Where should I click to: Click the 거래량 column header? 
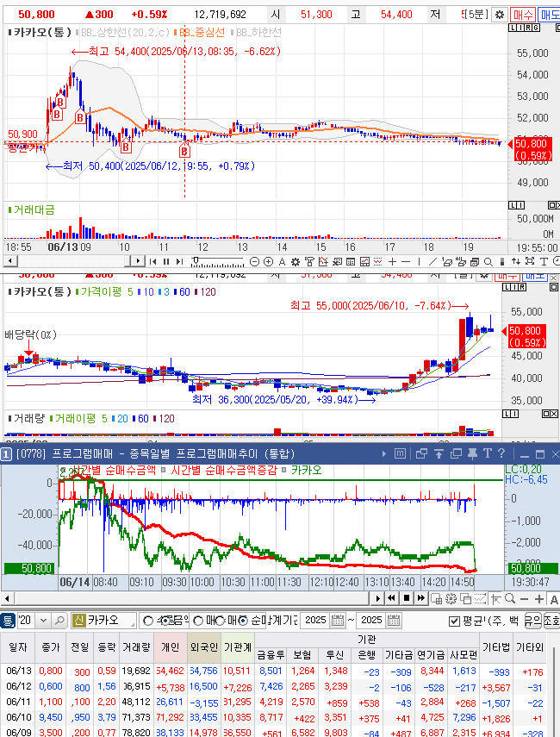[136, 647]
